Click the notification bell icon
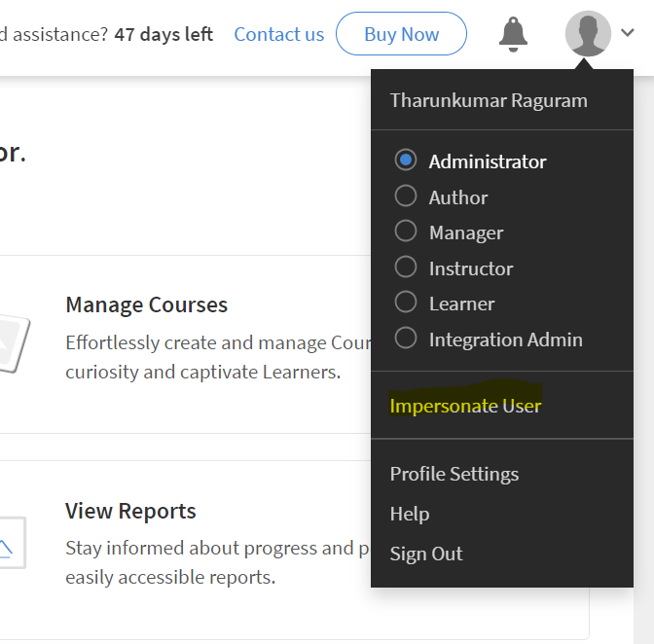654x644 pixels. point(513,34)
